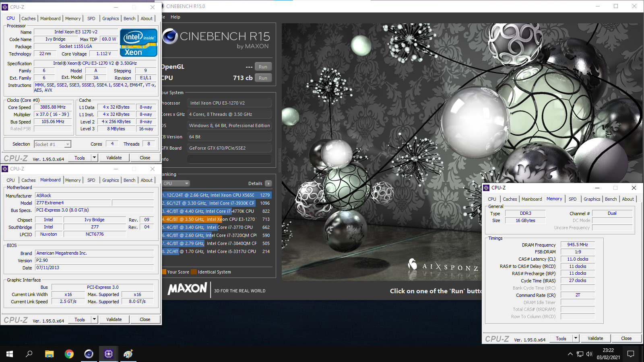Click the BIOS Version value P2.90
This screenshot has width=644, height=362.
[95, 260]
